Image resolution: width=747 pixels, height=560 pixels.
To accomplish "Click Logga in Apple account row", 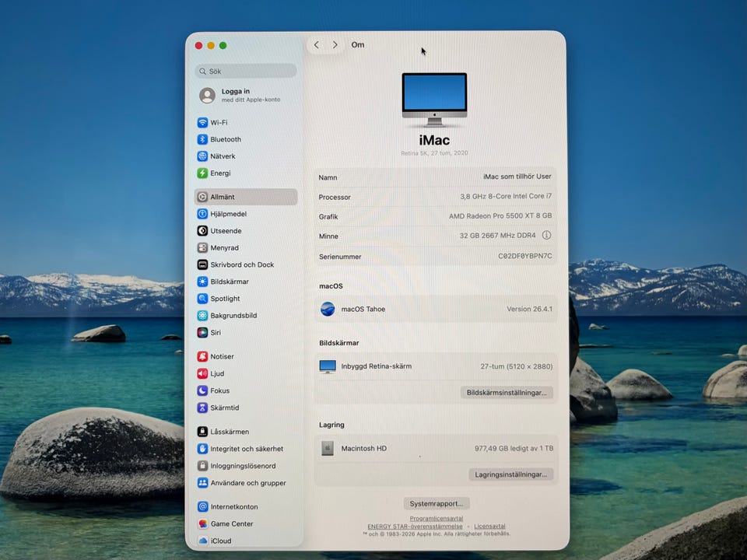I will click(x=245, y=95).
